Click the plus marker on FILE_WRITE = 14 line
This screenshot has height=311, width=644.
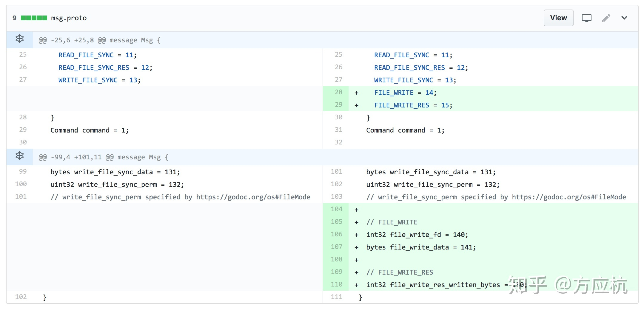(356, 93)
